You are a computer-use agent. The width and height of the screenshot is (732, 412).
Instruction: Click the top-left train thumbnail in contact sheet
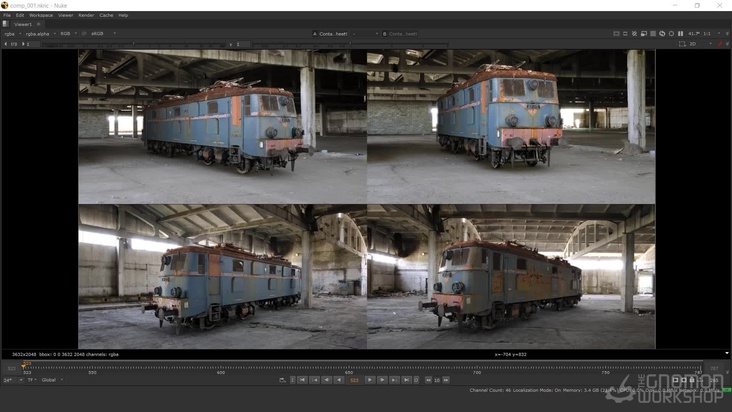222,126
